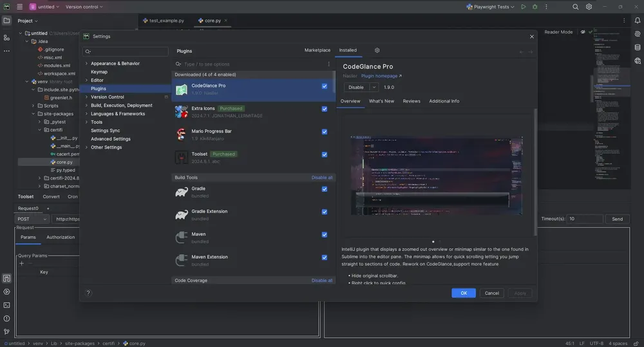Click Send request button

[x=617, y=219]
